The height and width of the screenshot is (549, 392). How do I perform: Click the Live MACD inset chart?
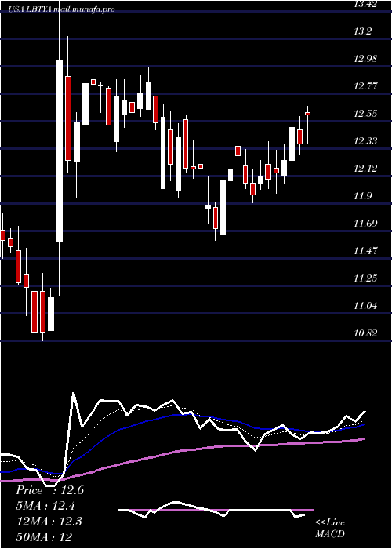[216, 510]
